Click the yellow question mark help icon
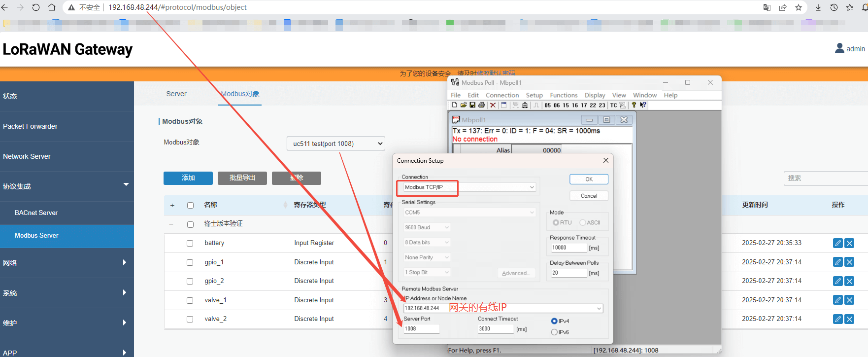 coord(634,105)
